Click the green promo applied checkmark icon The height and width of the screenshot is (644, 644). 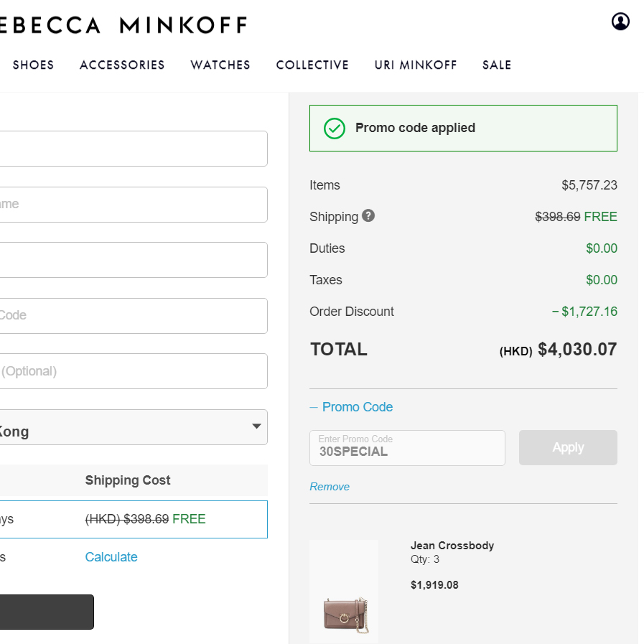(335, 129)
